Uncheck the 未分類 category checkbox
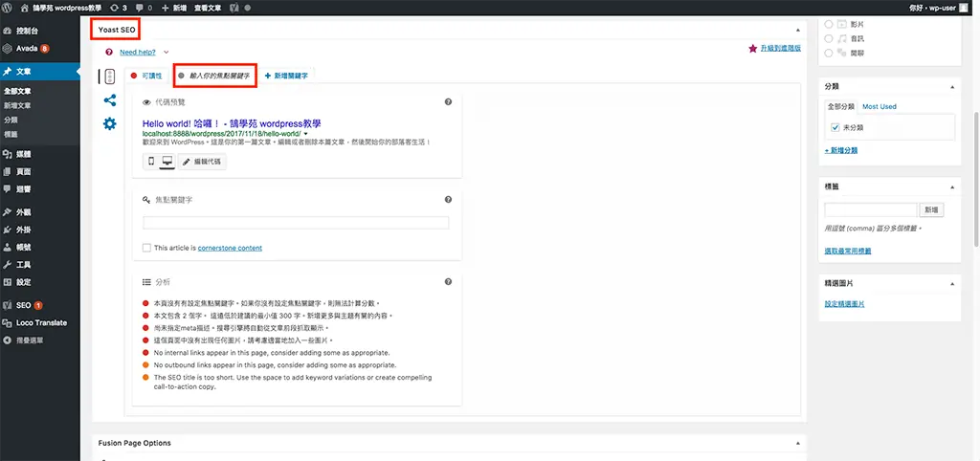This screenshot has width=980, height=461. pos(835,127)
